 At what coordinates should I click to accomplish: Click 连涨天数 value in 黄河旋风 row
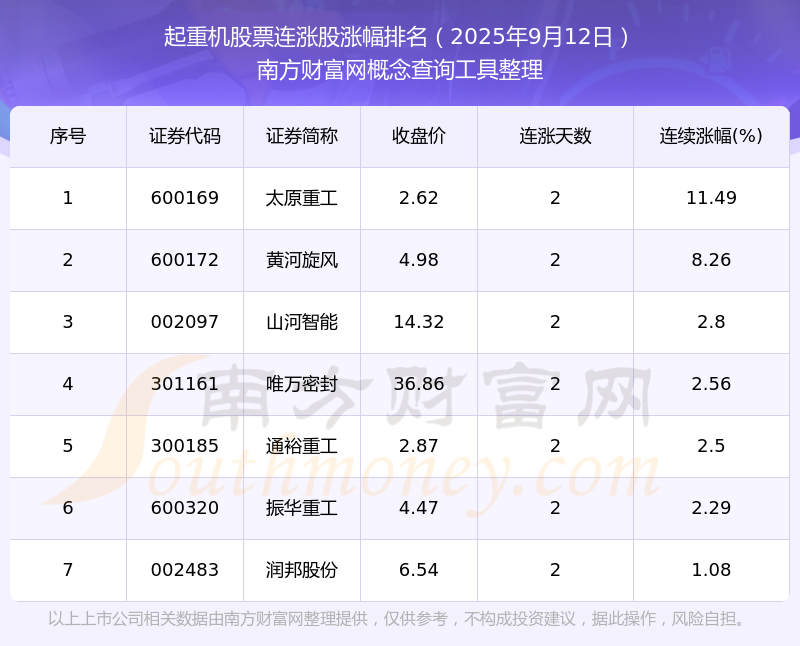coord(556,260)
